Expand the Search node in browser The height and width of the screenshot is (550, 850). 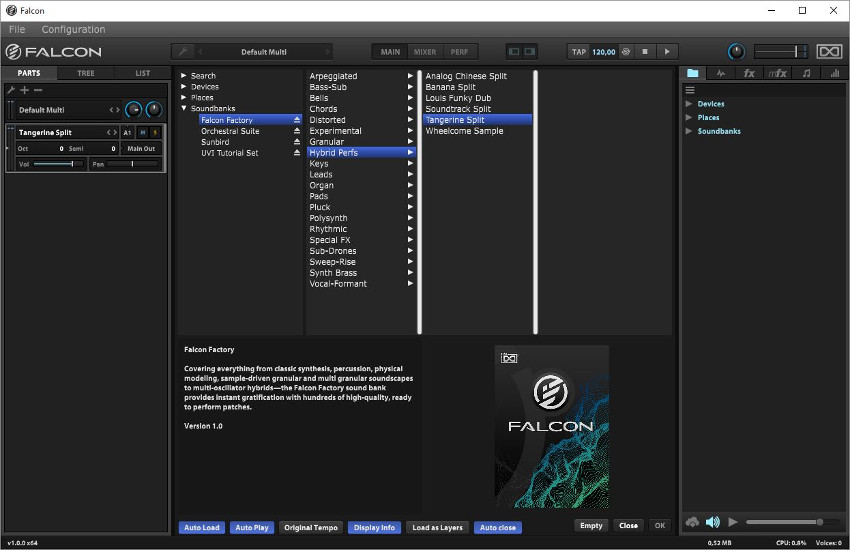(x=184, y=76)
